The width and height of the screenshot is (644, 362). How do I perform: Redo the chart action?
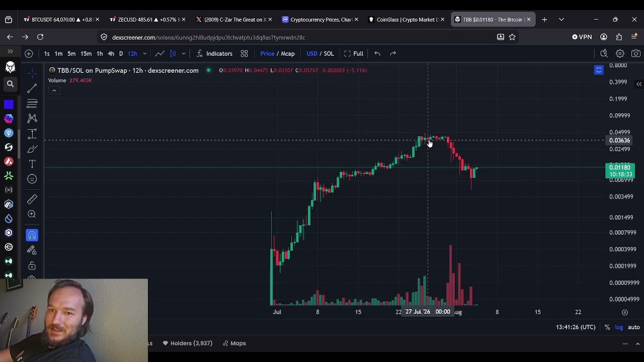pyautogui.click(x=393, y=53)
